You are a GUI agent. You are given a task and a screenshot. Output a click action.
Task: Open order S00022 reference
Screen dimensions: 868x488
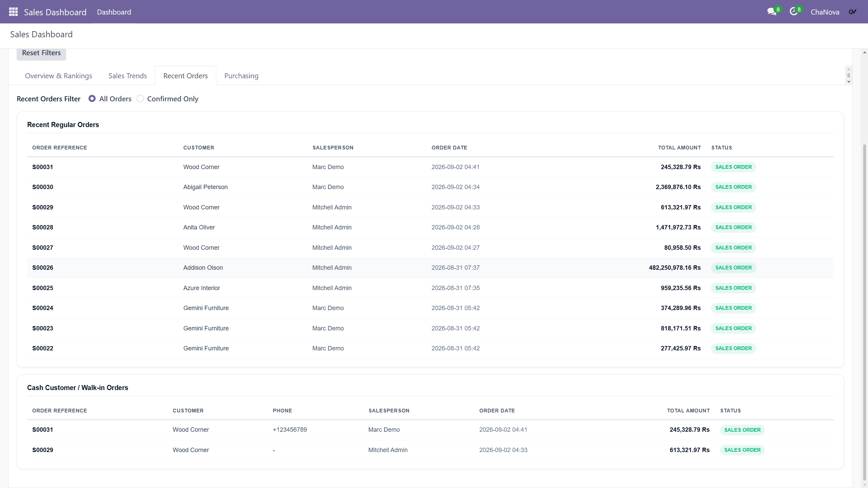coord(42,348)
